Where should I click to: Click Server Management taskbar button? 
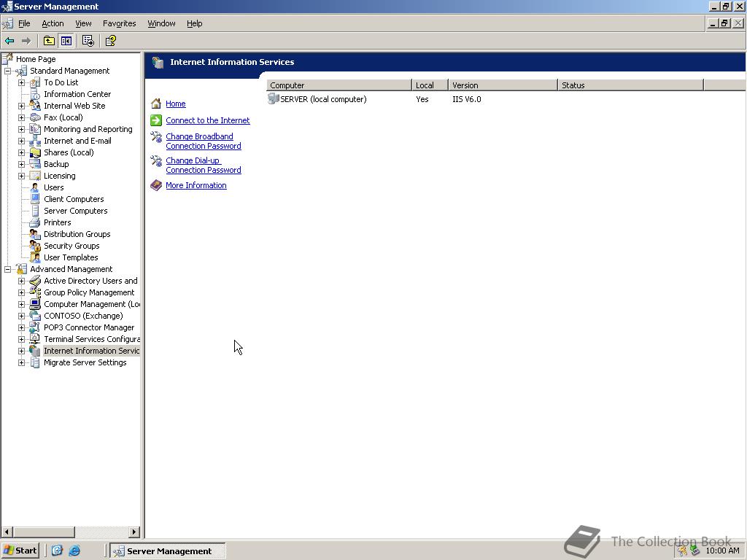[168, 551]
